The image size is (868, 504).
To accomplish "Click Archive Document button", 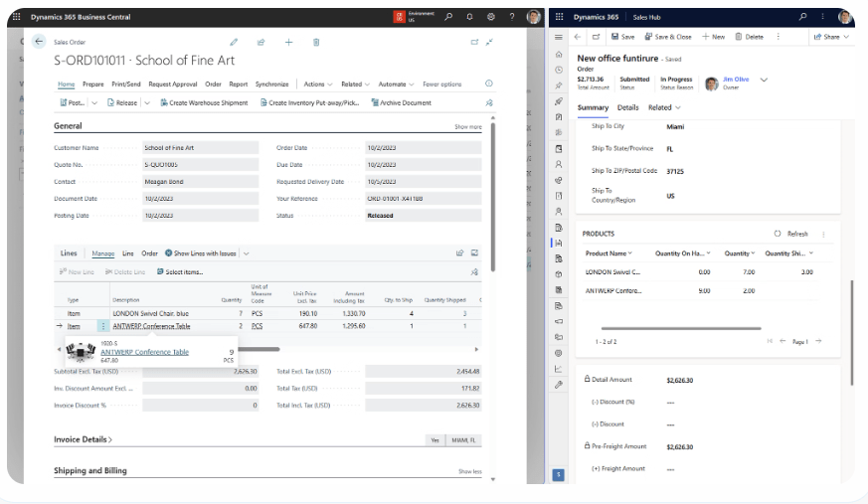I will (x=401, y=103).
